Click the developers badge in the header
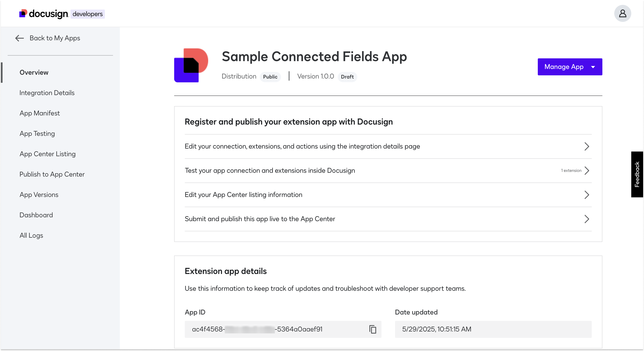 [x=87, y=14]
